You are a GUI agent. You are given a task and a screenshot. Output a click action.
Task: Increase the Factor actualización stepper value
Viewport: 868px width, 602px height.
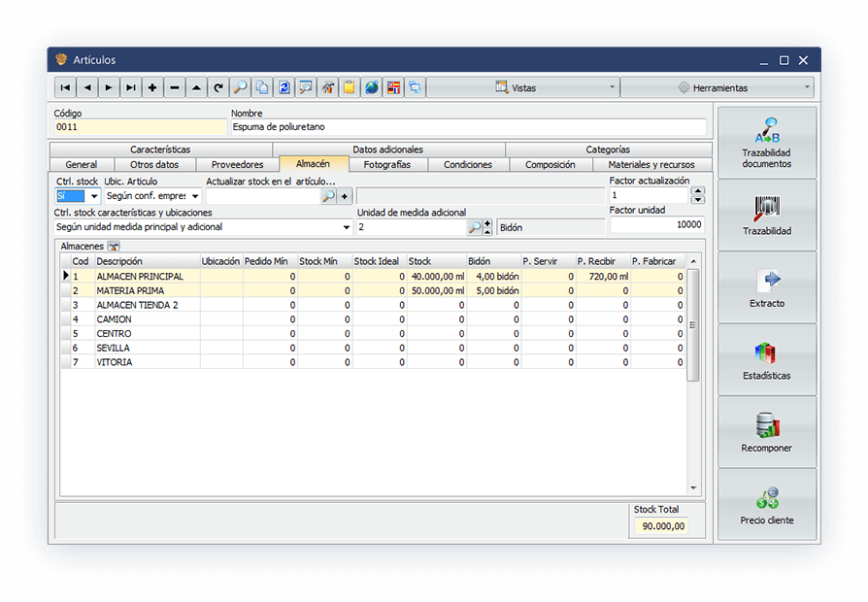697,191
